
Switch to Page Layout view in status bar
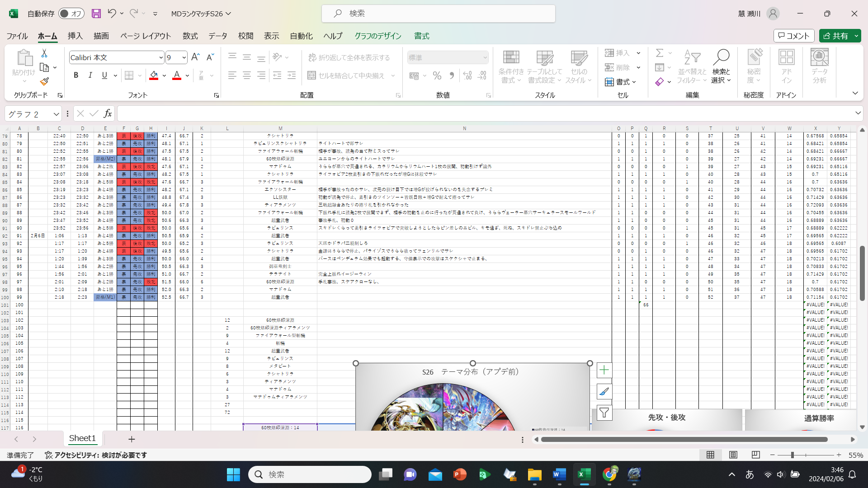733,455
